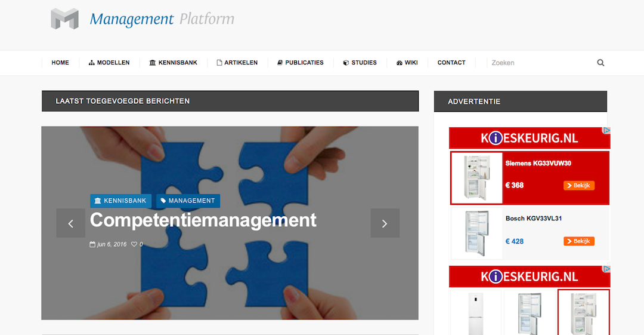This screenshot has width=644, height=335.
Task: Open the Kennisbank navigation item
Action: [x=174, y=63]
